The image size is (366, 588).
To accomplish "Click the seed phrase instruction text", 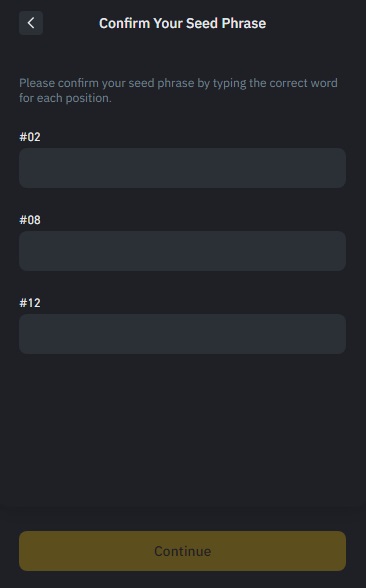I will click(x=178, y=90).
